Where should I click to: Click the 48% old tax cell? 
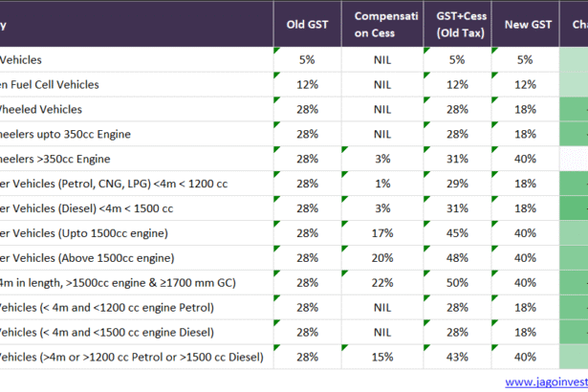456,258
